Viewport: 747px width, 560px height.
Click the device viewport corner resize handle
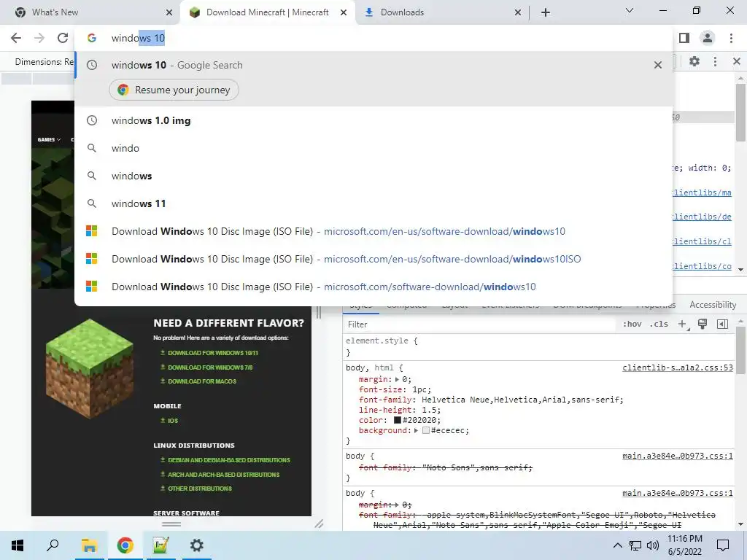coord(319,524)
